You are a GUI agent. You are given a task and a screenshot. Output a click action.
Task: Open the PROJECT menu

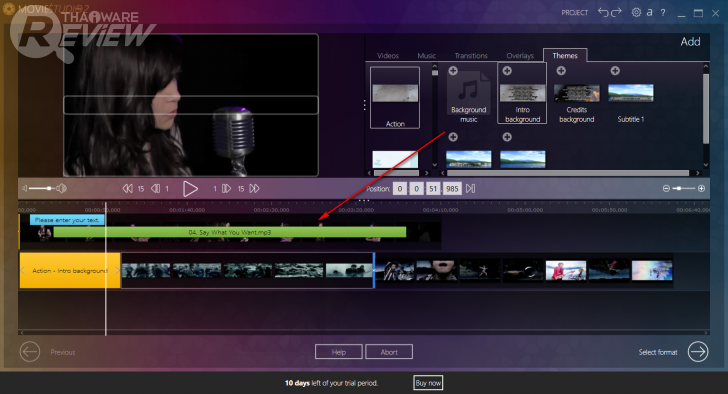pyautogui.click(x=574, y=13)
